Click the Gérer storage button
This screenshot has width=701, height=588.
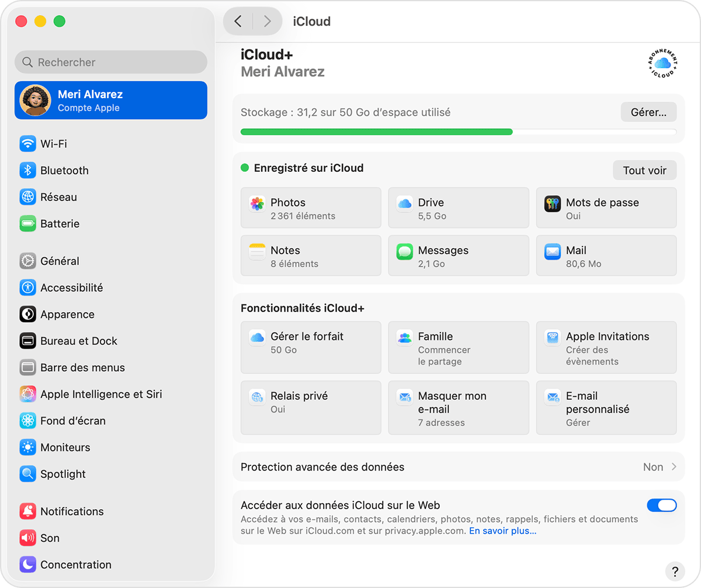(x=648, y=112)
